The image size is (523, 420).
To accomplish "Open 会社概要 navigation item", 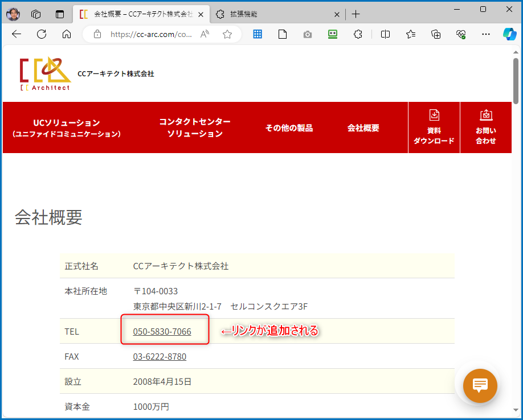I will point(363,128).
